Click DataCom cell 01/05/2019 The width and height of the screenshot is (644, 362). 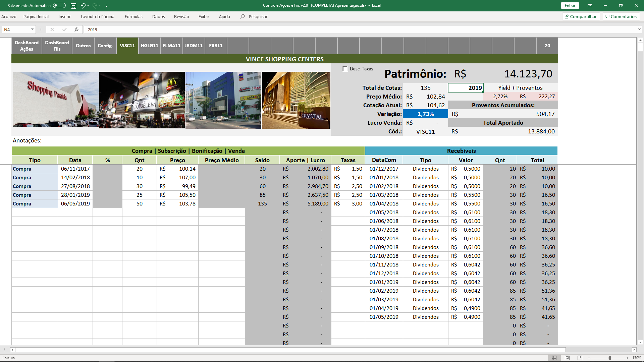click(x=384, y=317)
